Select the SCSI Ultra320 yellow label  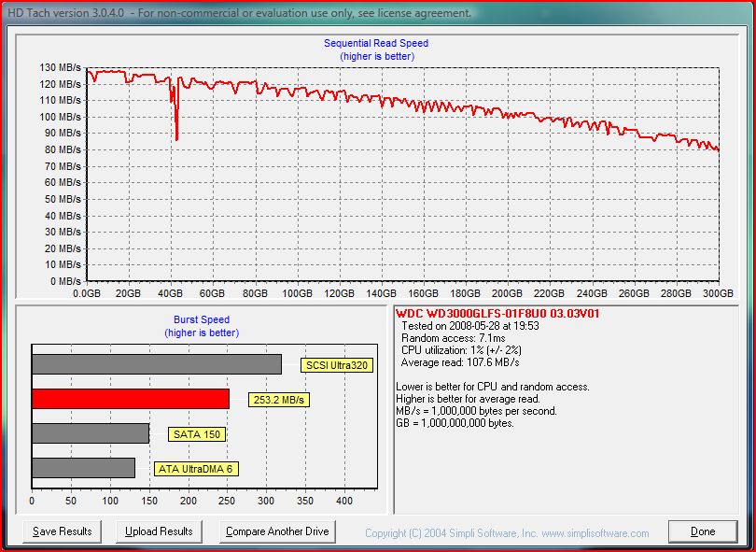pyautogui.click(x=335, y=365)
